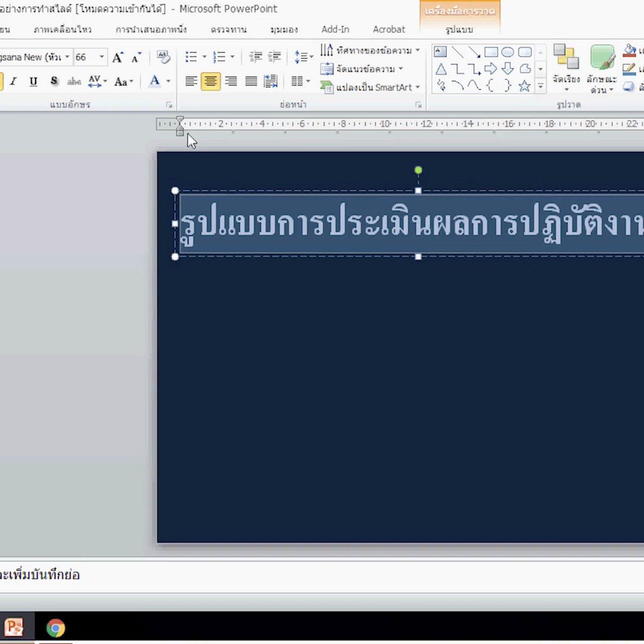Image resolution: width=644 pixels, height=644 pixels.
Task: Select the 5-Point Star shape
Action: [x=525, y=86]
